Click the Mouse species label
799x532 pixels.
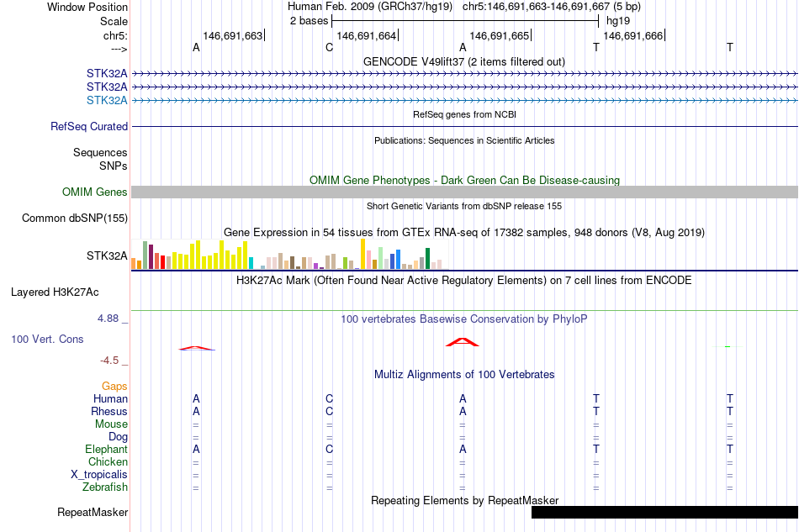tap(111, 424)
